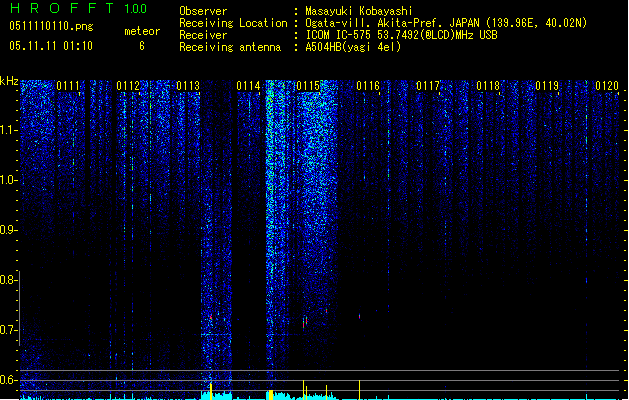Viewport: 629px width, 400px height.
Task: Click the red meteor echo after 0113
Action: tap(211, 317)
